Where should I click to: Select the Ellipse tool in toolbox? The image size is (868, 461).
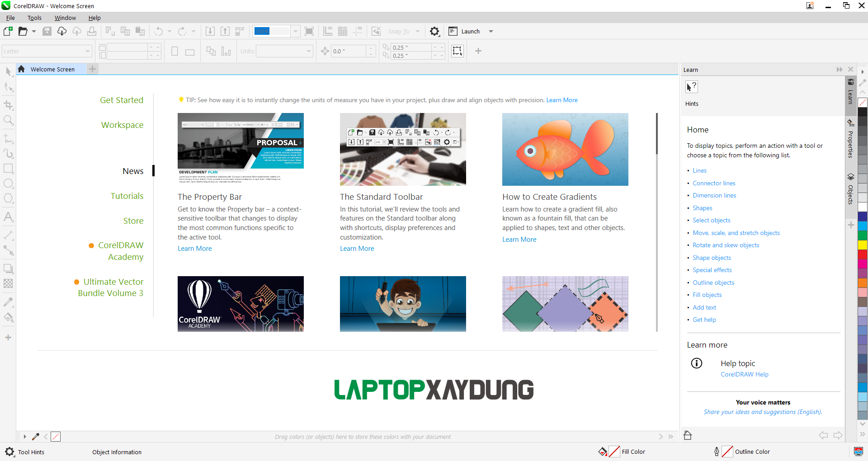(8, 183)
